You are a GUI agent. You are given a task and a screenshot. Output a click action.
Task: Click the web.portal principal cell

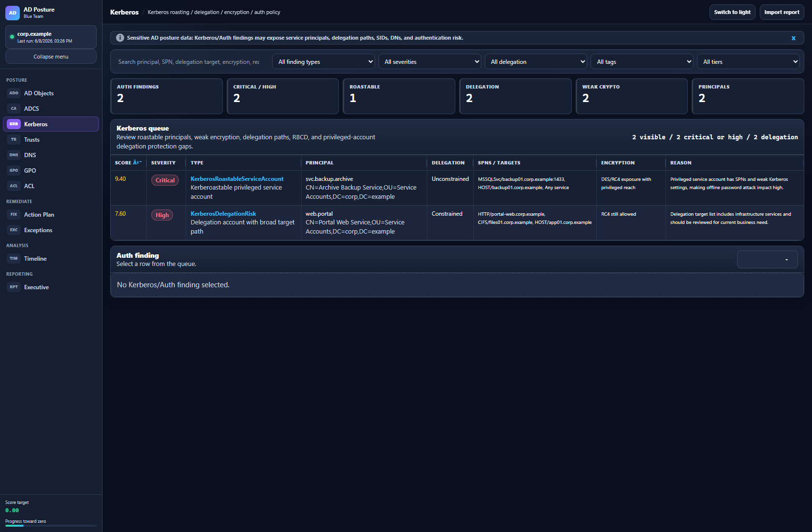(x=364, y=223)
